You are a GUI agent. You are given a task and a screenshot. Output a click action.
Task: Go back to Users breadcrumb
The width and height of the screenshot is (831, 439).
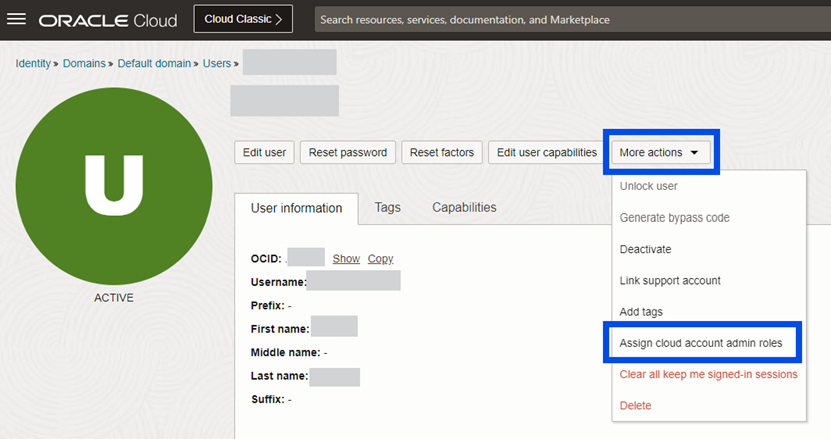pos(217,64)
